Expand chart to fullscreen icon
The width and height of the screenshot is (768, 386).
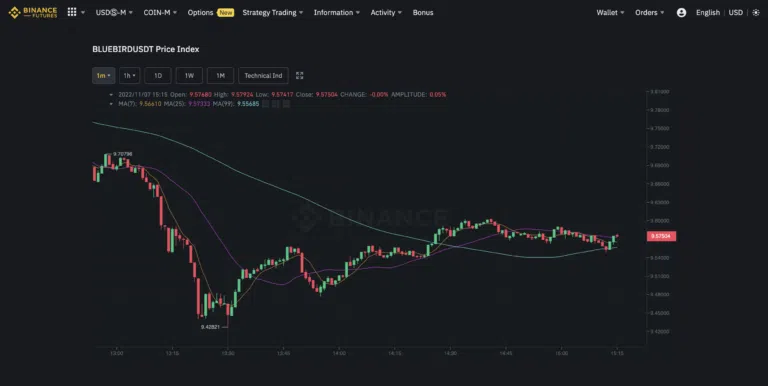pos(300,75)
